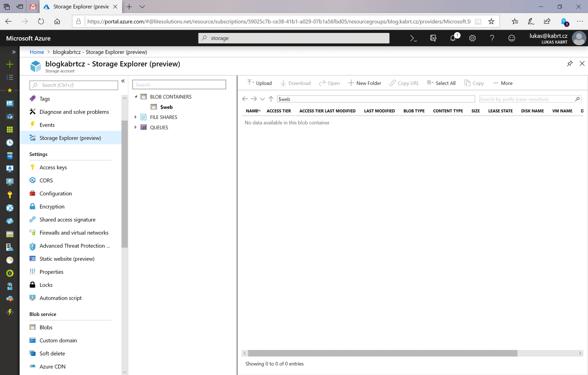Open the help question mark icon
This screenshot has width=588, height=375.
[492, 38]
